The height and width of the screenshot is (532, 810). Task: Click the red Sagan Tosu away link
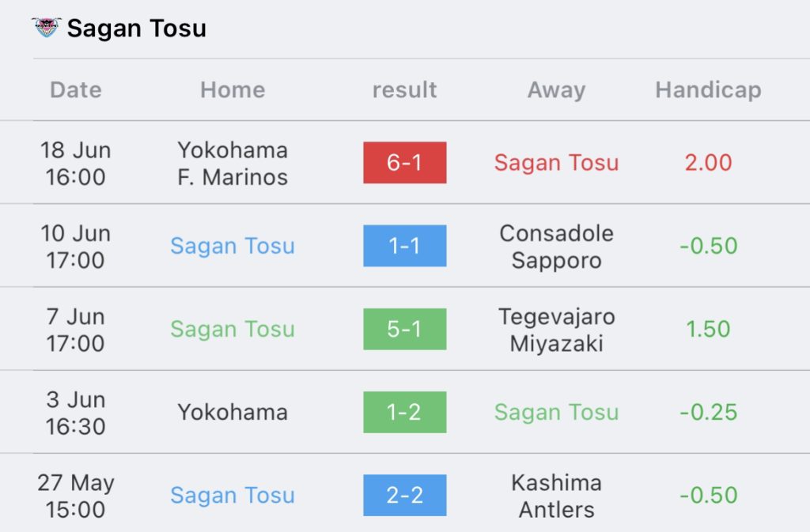[x=556, y=163]
